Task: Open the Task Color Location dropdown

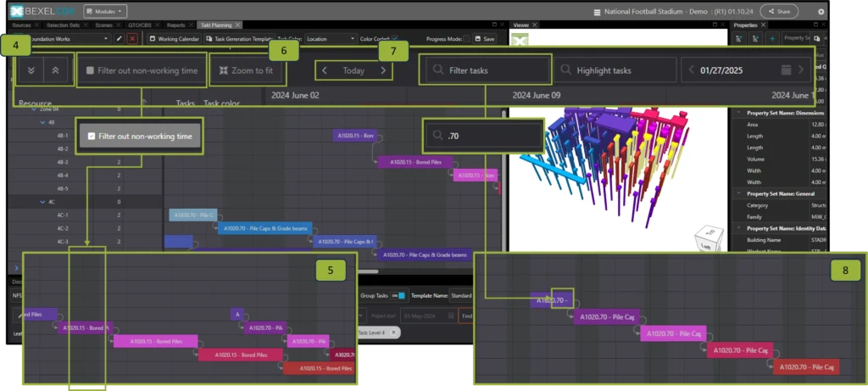Action: coord(331,39)
